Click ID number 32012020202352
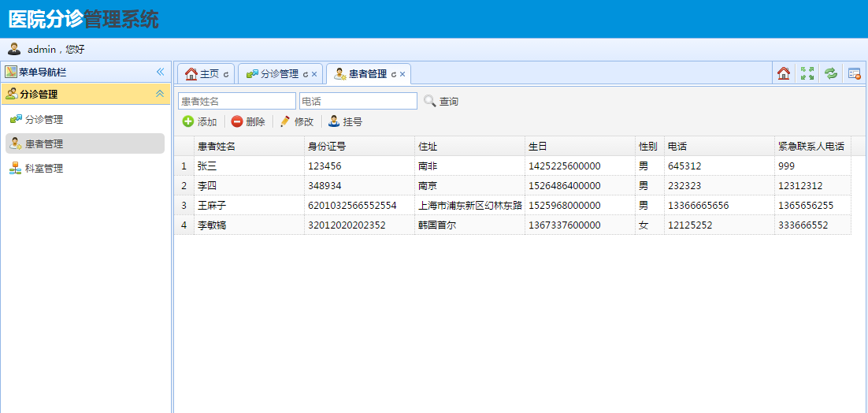The height and width of the screenshot is (413, 868). pos(347,225)
